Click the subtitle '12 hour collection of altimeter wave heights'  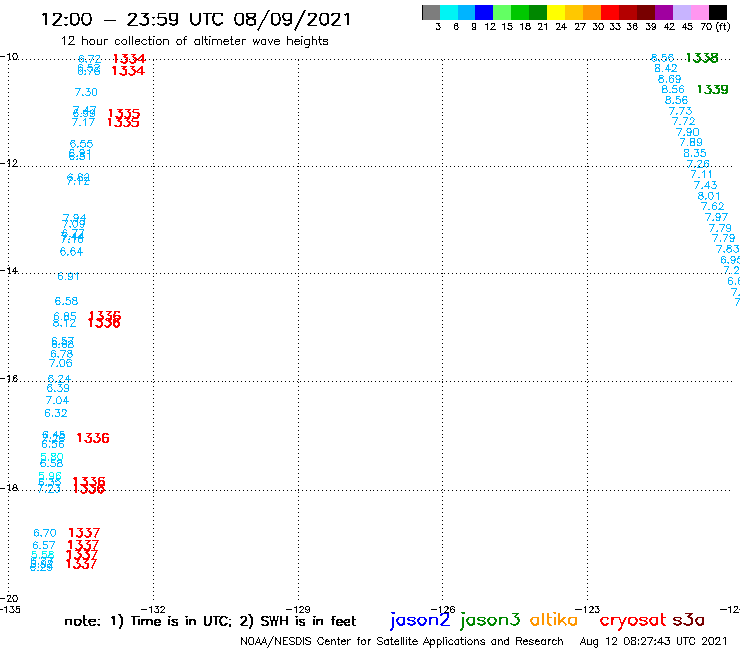point(194,41)
